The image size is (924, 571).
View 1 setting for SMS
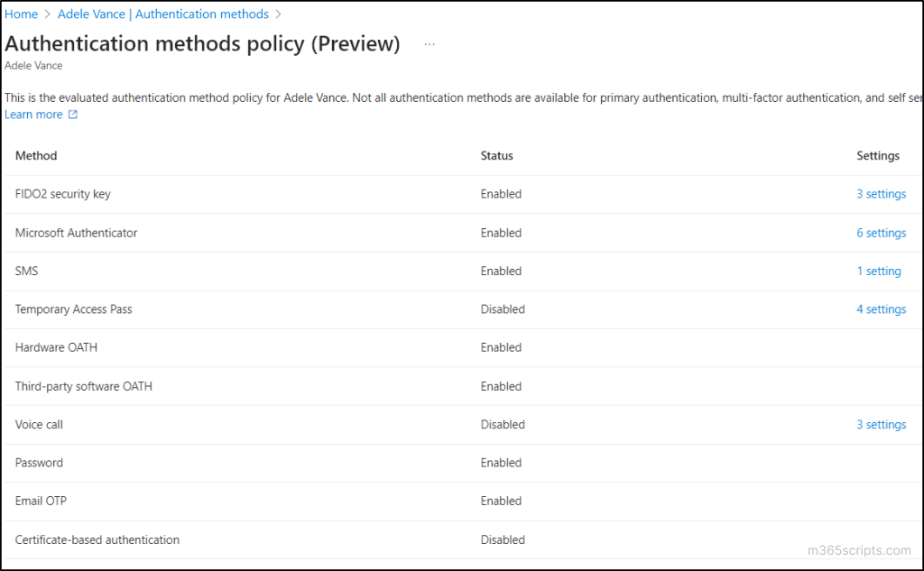click(x=879, y=271)
